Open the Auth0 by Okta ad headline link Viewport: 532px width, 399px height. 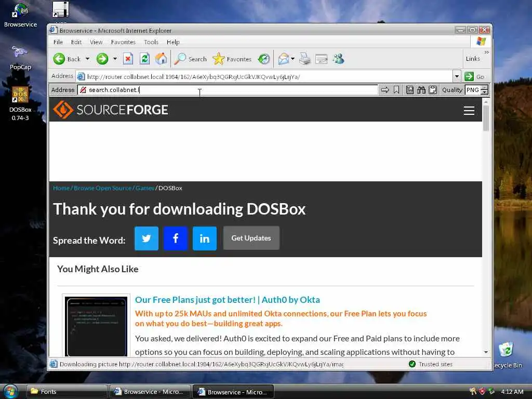pos(228,300)
